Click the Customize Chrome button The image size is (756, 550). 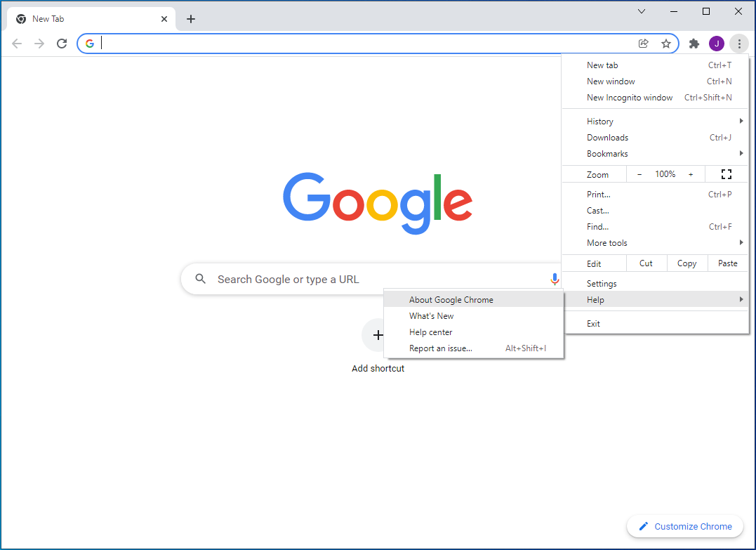[x=684, y=526]
